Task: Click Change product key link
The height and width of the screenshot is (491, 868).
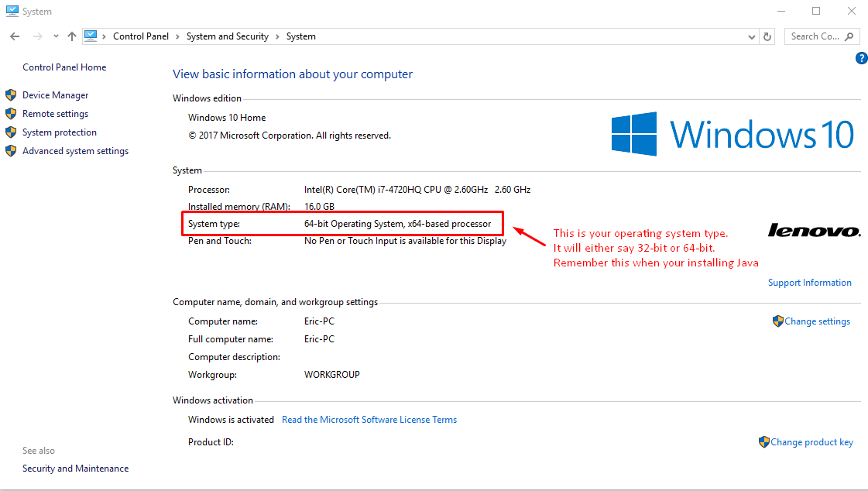Action: [811, 442]
